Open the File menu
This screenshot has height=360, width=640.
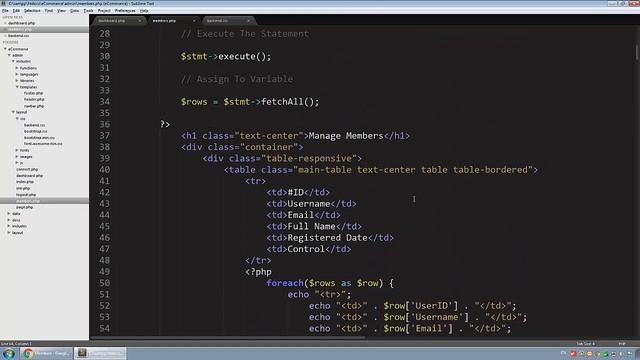point(5,11)
